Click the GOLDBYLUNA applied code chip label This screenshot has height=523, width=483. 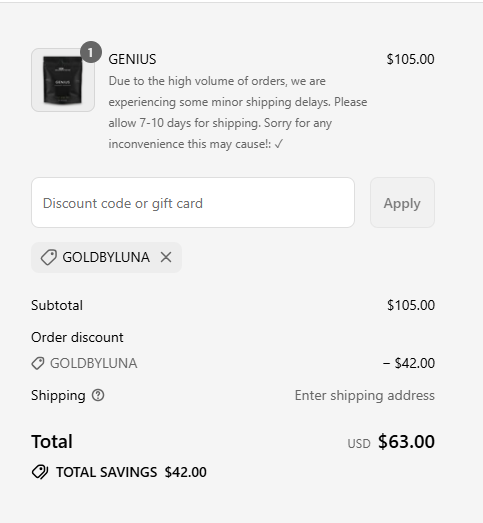click(106, 257)
